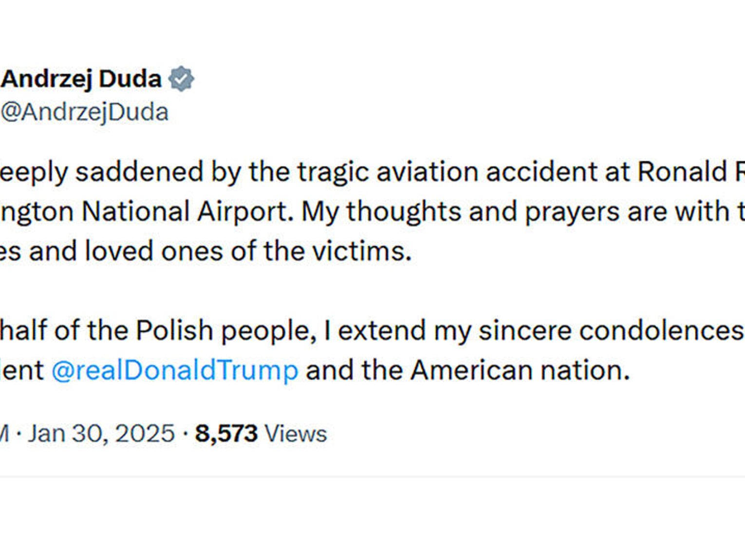Open the @realDonaldTrump mention
Screen dimensions: 745x560
[x=175, y=371]
